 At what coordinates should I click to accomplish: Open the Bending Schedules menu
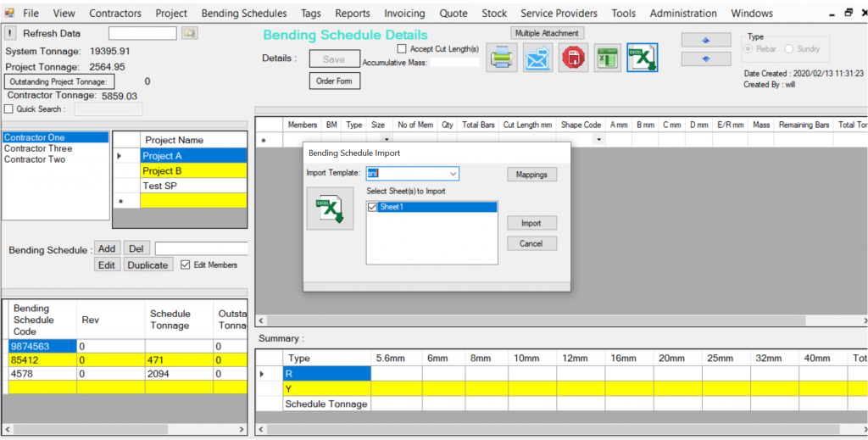click(244, 14)
